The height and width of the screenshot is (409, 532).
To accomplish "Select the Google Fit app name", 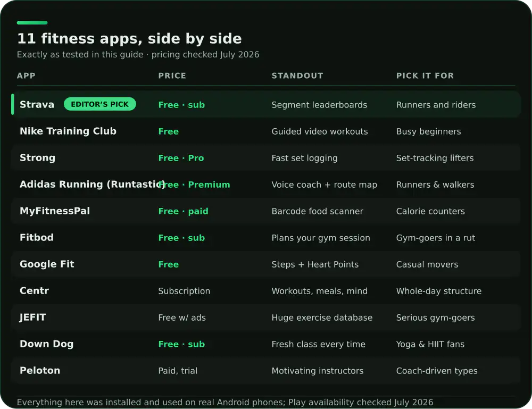I will click(x=47, y=264).
